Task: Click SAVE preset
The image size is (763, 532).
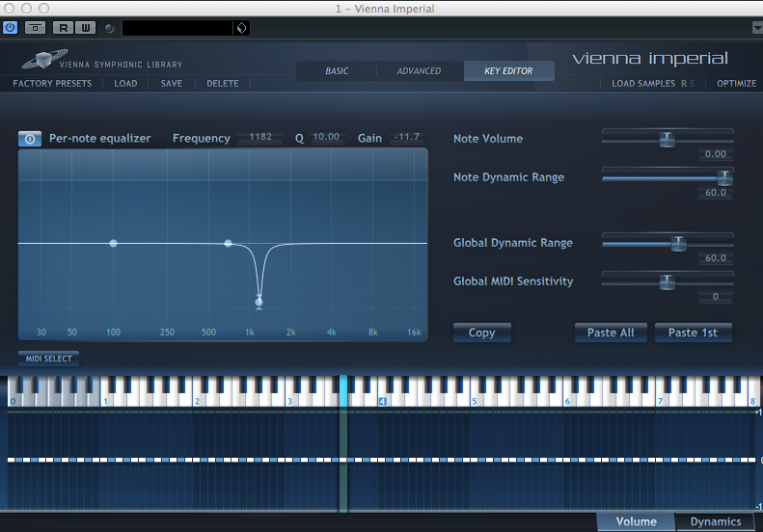Action: 172,84
